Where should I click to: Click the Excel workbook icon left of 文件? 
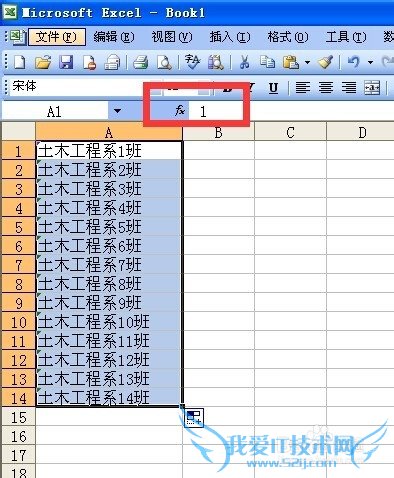17,37
